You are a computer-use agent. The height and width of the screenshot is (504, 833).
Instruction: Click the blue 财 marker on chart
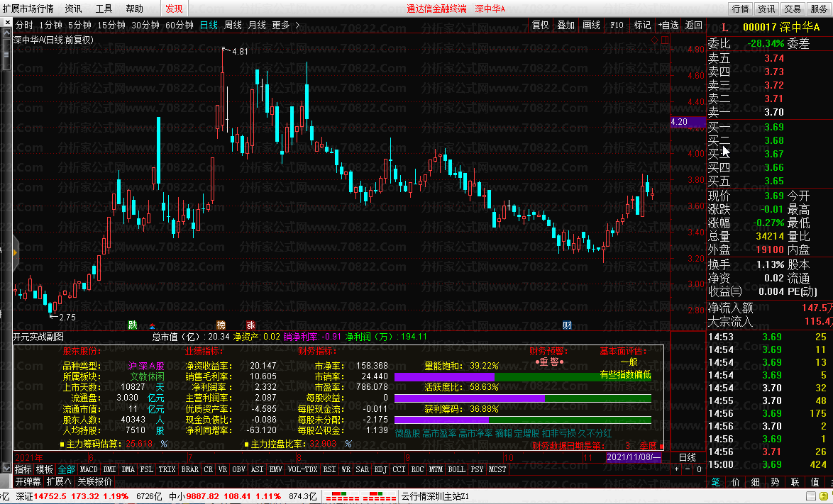[x=567, y=325]
